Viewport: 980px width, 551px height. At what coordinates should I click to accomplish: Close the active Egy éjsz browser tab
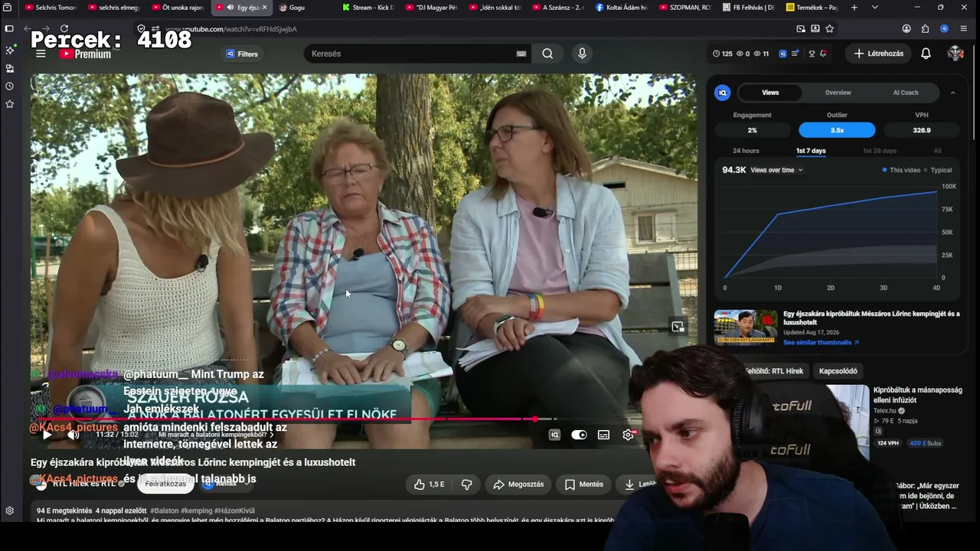coord(265,8)
